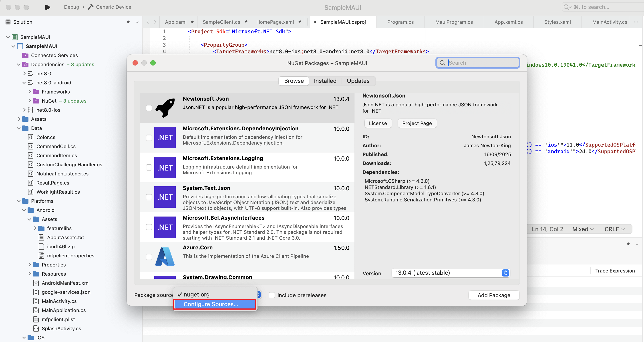Switch to the Updates tab
The height and width of the screenshot is (342, 644).
pyautogui.click(x=358, y=81)
